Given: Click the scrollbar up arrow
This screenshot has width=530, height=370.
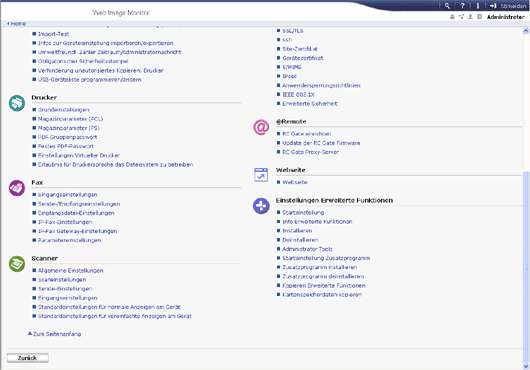Looking at the screenshot, I should [526, 31].
